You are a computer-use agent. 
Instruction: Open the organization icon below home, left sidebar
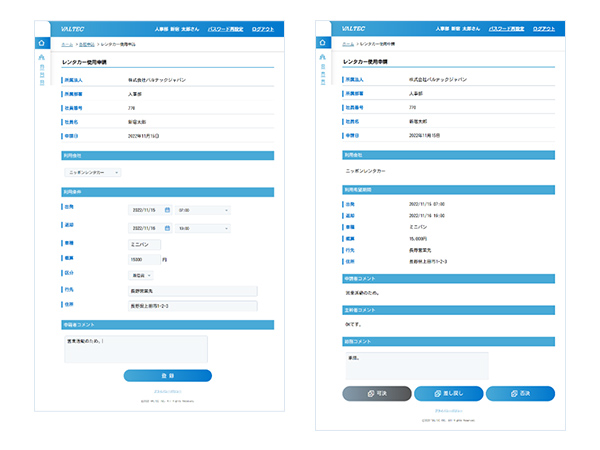click(x=41, y=59)
